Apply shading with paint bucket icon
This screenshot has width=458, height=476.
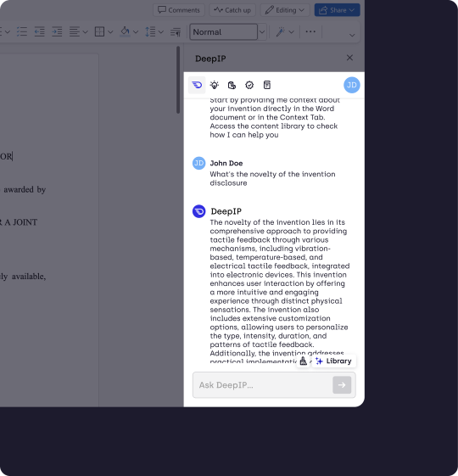(125, 31)
